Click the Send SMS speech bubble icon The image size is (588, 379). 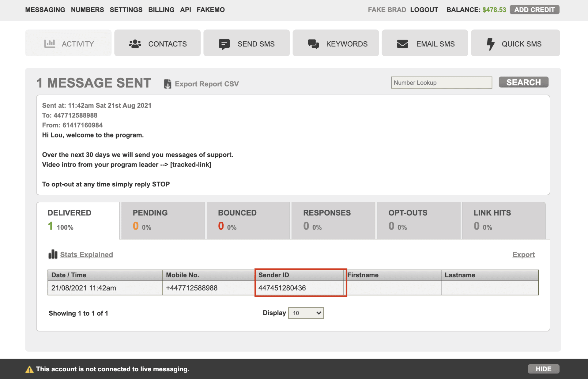point(224,44)
